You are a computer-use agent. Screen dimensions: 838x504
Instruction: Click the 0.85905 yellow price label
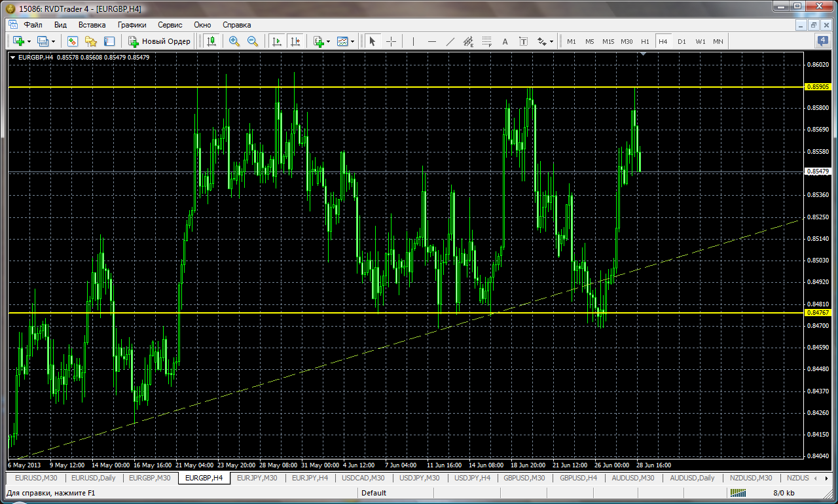point(816,86)
